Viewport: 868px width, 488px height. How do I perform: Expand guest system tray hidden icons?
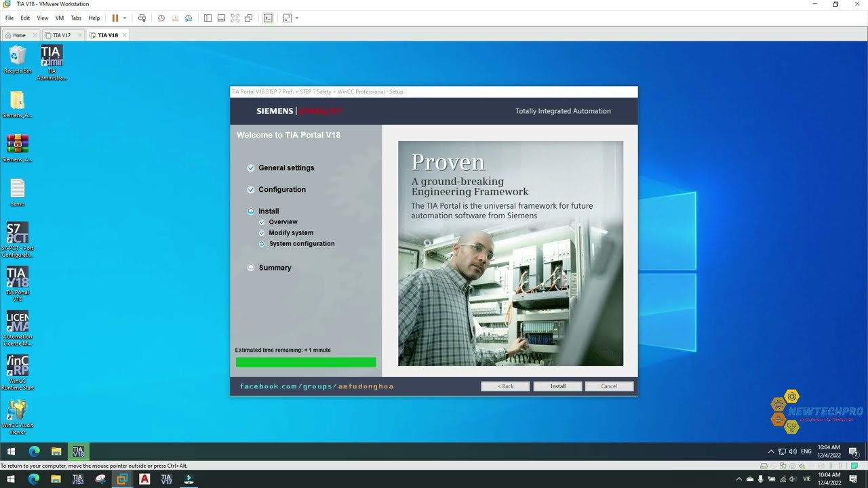coord(771,451)
